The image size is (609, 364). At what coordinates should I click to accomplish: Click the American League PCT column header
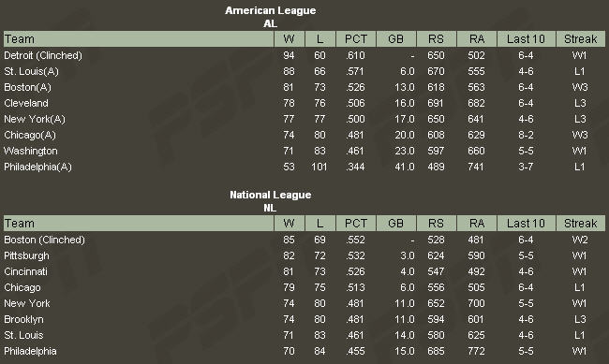click(x=356, y=39)
